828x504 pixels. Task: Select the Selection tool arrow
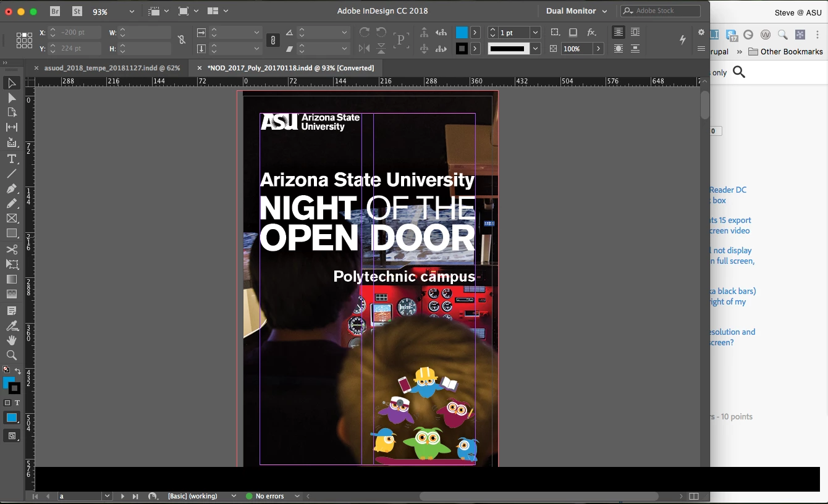(x=12, y=83)
